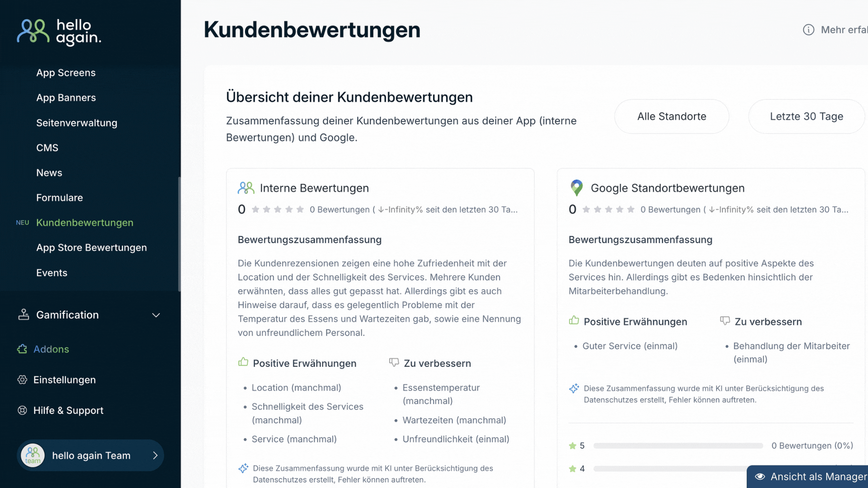
Task: Click the 5-star rating progress bar
Action: 678,446
